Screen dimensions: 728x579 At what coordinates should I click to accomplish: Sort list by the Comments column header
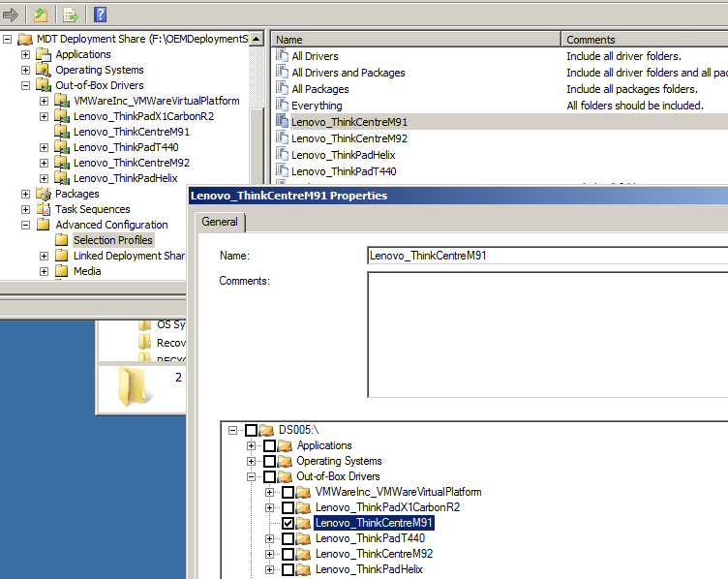645,40
